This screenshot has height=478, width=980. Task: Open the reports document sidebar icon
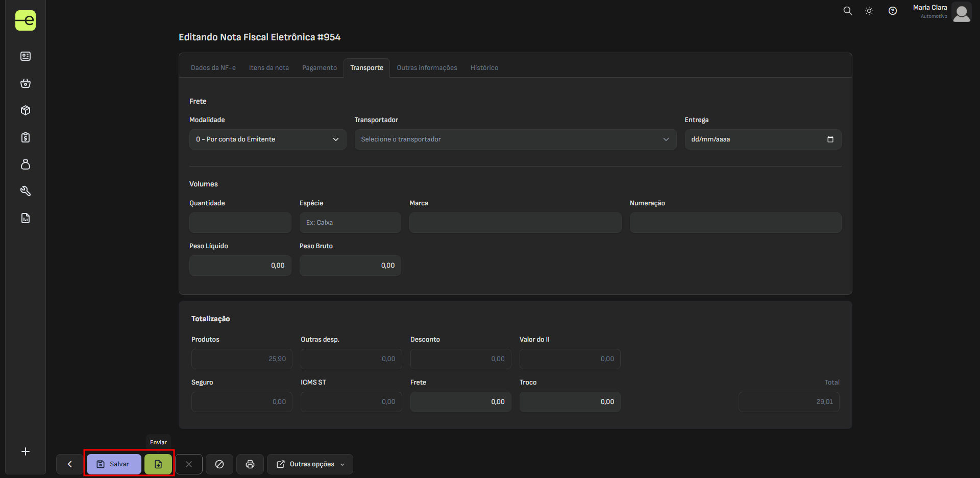(26, 218)
